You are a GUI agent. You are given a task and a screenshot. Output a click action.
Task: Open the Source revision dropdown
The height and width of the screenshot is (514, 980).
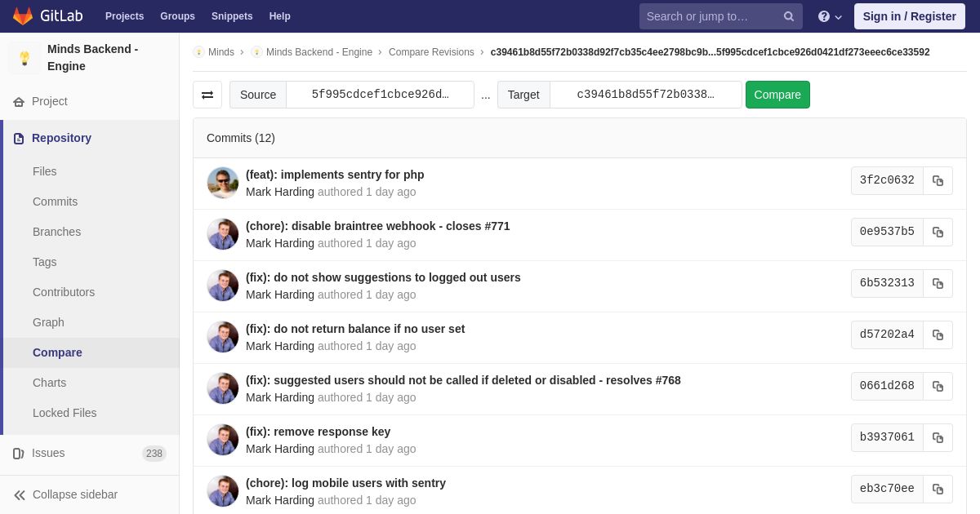380,95
